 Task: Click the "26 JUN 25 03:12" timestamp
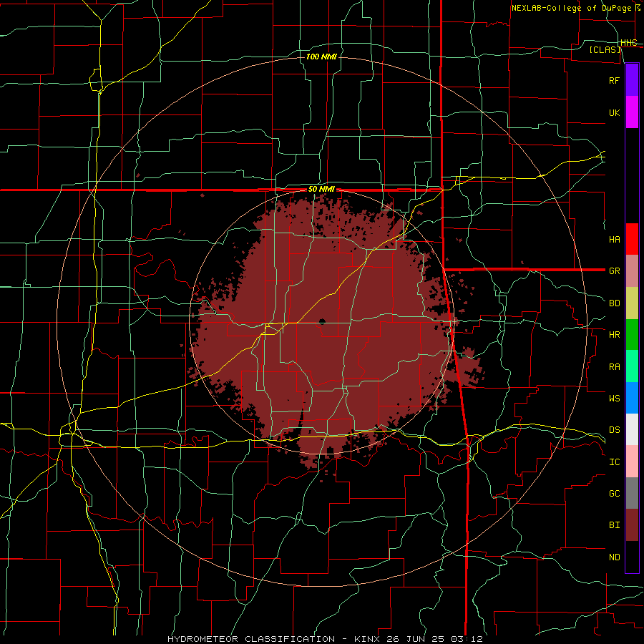coord(435,639)
